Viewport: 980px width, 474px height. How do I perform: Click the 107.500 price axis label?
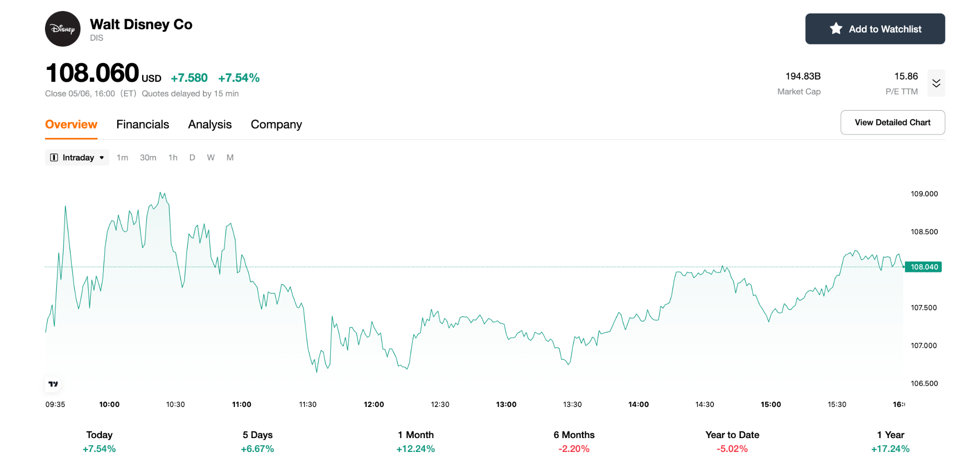pyautogui.click(x=924, y=308)
